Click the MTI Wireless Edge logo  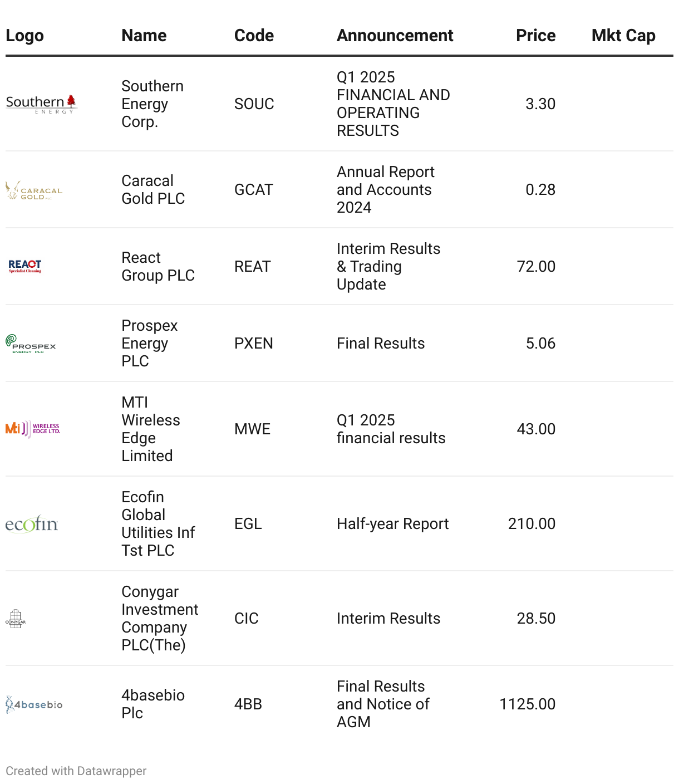(x=33, y=429)
